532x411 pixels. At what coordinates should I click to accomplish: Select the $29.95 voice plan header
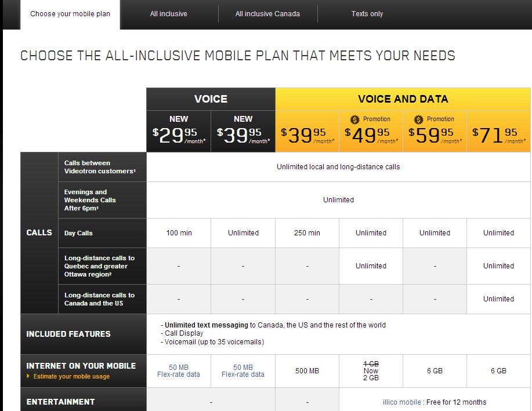point(179,131)
